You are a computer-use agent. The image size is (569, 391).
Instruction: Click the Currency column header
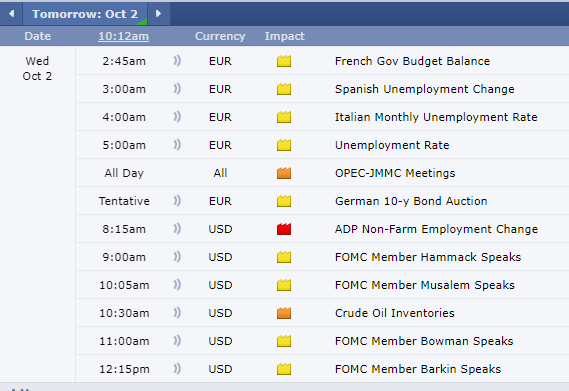pyautogui.click(x=220, y=36)
